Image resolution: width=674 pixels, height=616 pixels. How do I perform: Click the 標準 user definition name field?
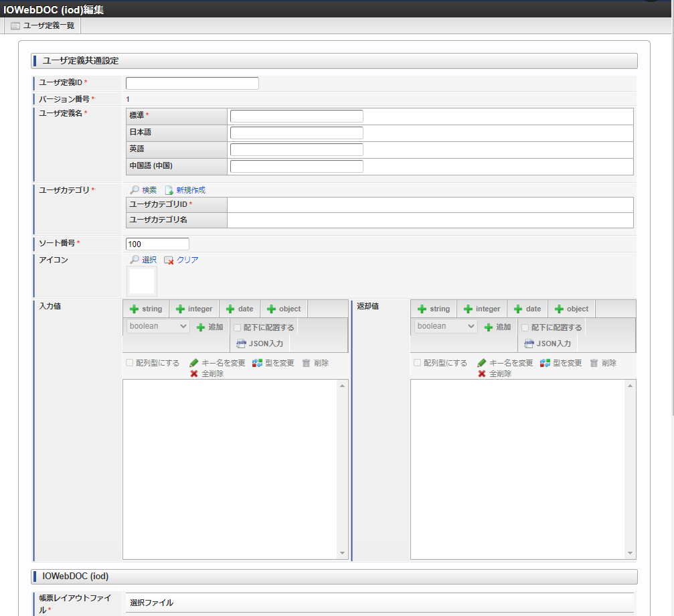(297, 116)
